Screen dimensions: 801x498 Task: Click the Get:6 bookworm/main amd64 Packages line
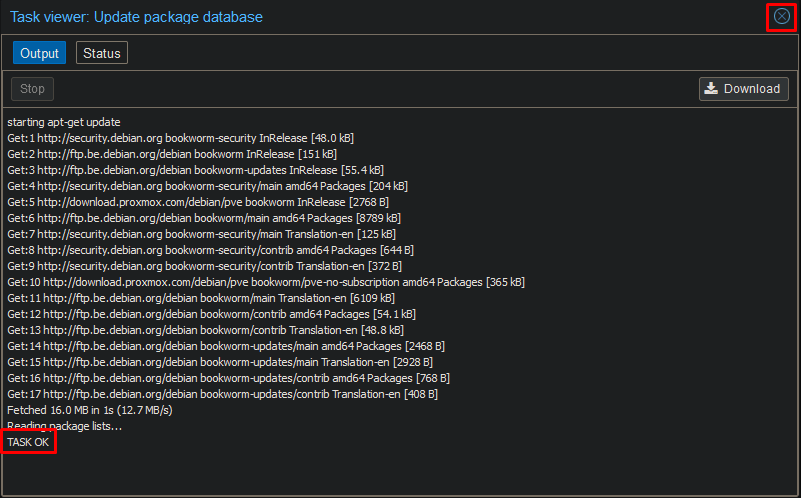(x=203, y=218)
